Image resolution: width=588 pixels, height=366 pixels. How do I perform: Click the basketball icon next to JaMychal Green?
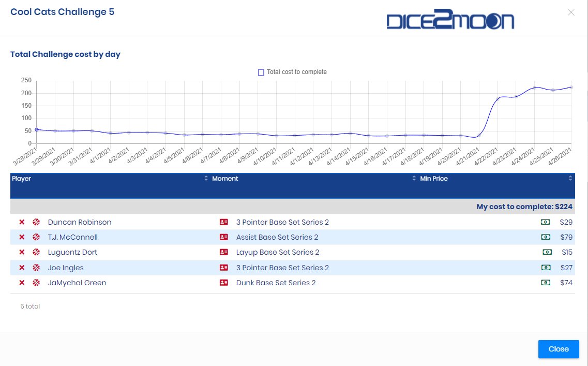pos(36,282)
